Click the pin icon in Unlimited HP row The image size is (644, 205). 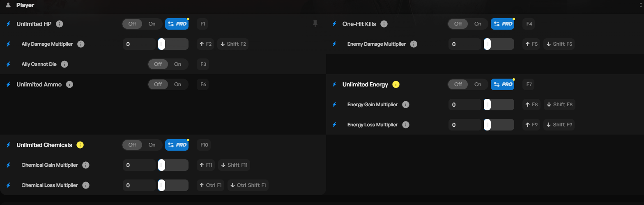(x=315, y=24)
